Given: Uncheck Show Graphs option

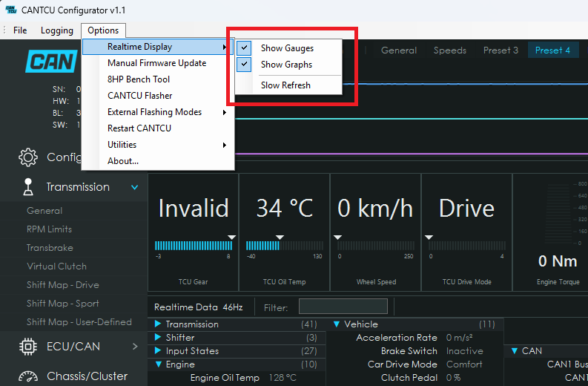Looking at the screenshot, I should pos(244,64).
